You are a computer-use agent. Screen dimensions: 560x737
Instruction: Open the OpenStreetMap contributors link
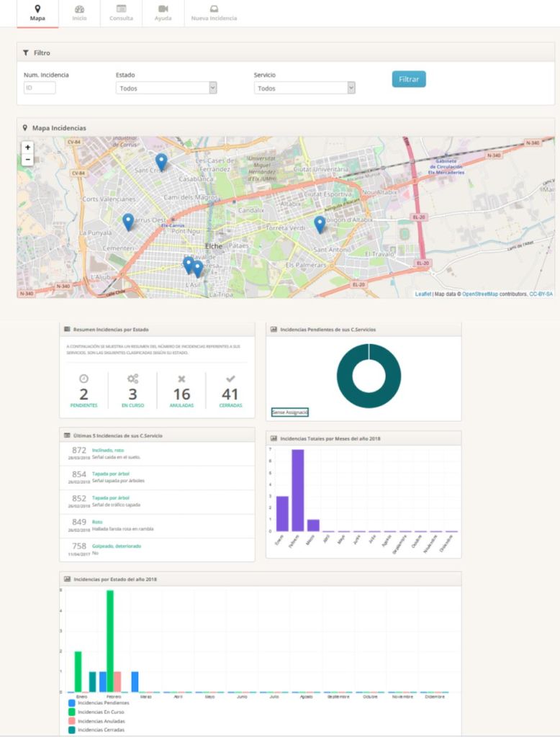point(479,294)
